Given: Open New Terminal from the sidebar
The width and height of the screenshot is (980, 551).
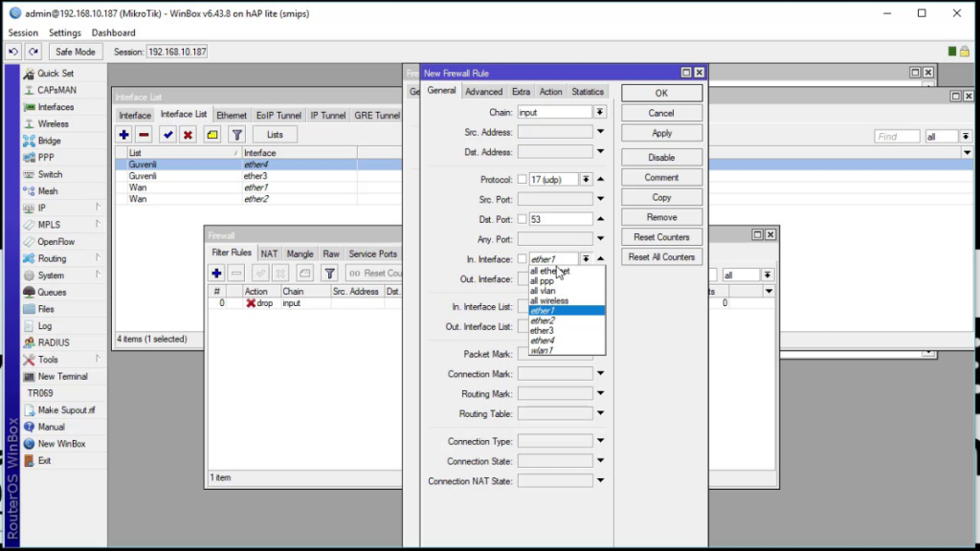Looking at the screenshot, I should point(62,376).
